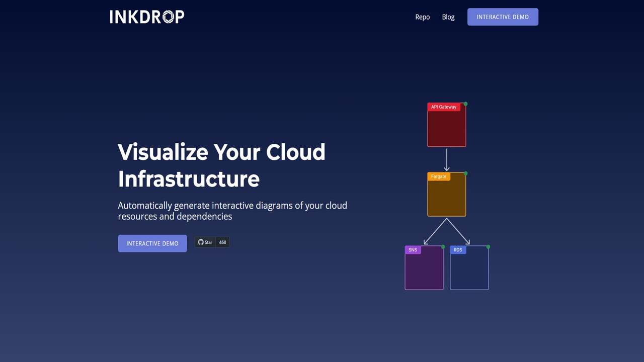Click the header INTERACTIVE DEMO button
644x362 pixels.
(503, 17)
